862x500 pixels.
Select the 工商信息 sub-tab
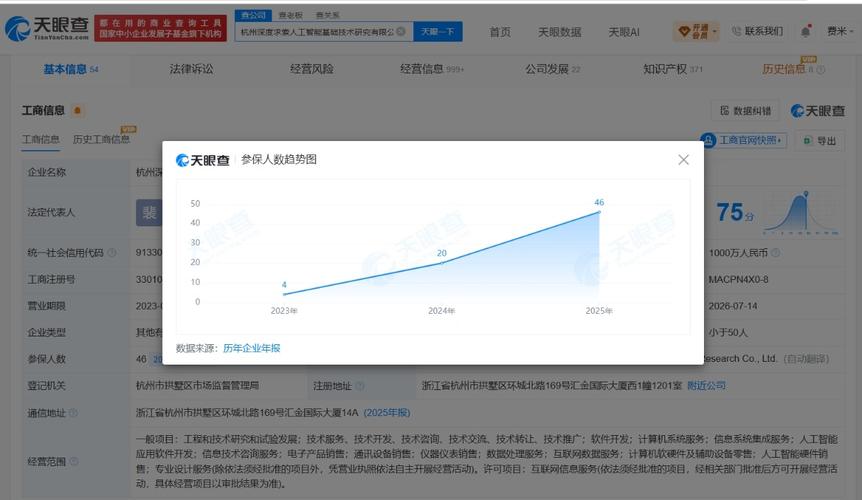[41, 140]
